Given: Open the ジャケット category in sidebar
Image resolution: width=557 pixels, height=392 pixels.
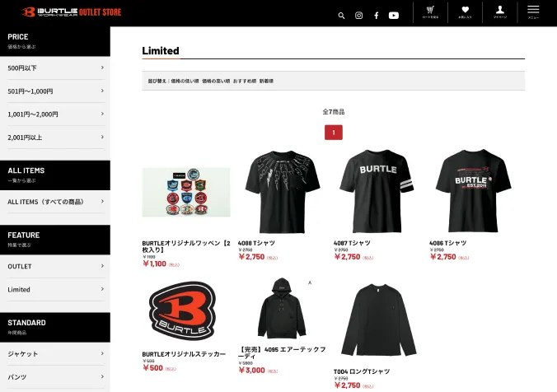Looking at the screenshot, I should [x=55, y=353].
